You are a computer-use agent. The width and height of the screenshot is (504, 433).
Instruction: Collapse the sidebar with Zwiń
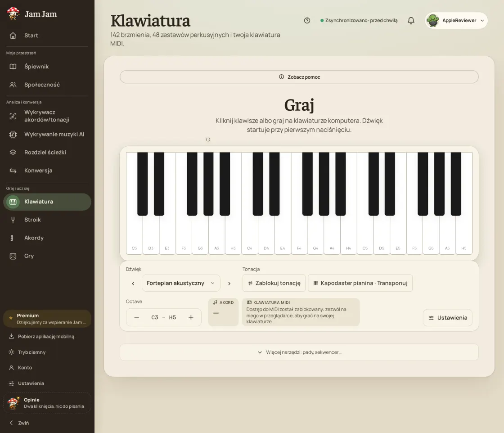(x=47, y=423)
